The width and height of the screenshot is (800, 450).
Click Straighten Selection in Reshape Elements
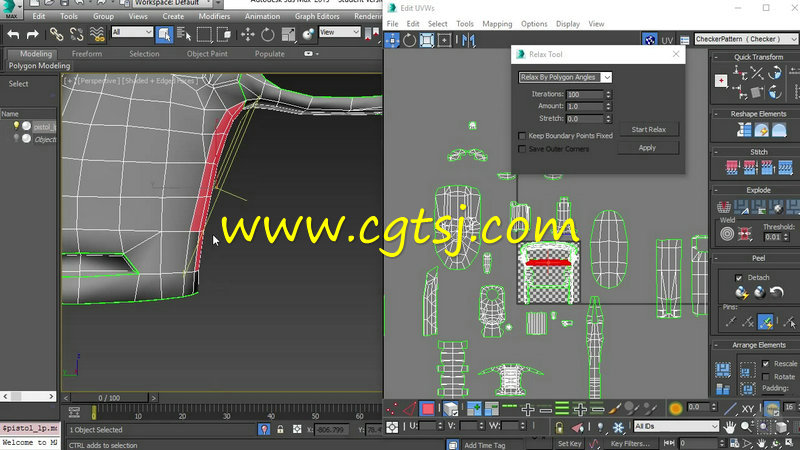point(744,130)
